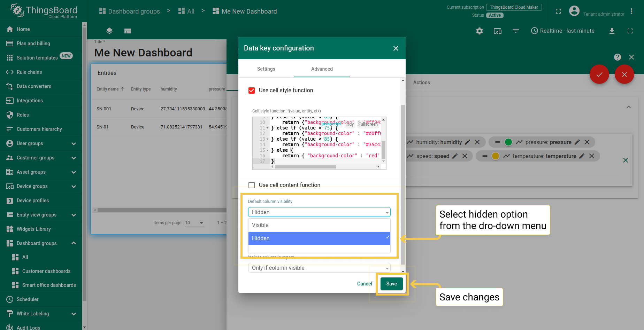Screen dimensions: 644x330
Task: Click the green pressure color swatch
Action: [x=508, y=142]
